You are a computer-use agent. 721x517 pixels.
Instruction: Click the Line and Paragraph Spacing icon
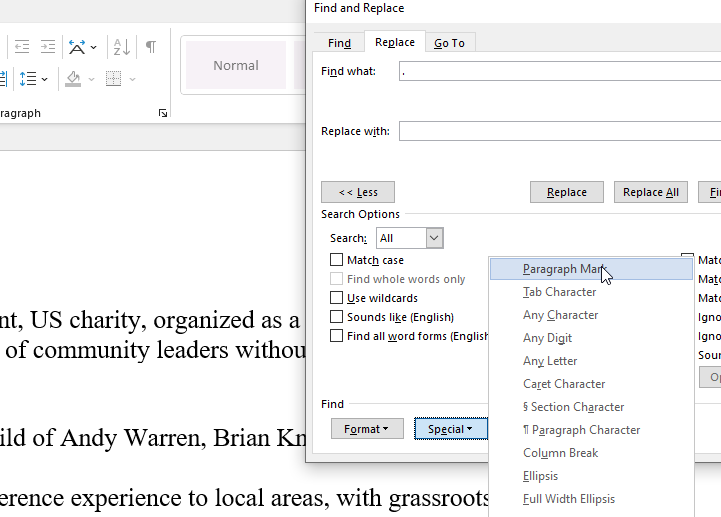(x=27, y=79)
